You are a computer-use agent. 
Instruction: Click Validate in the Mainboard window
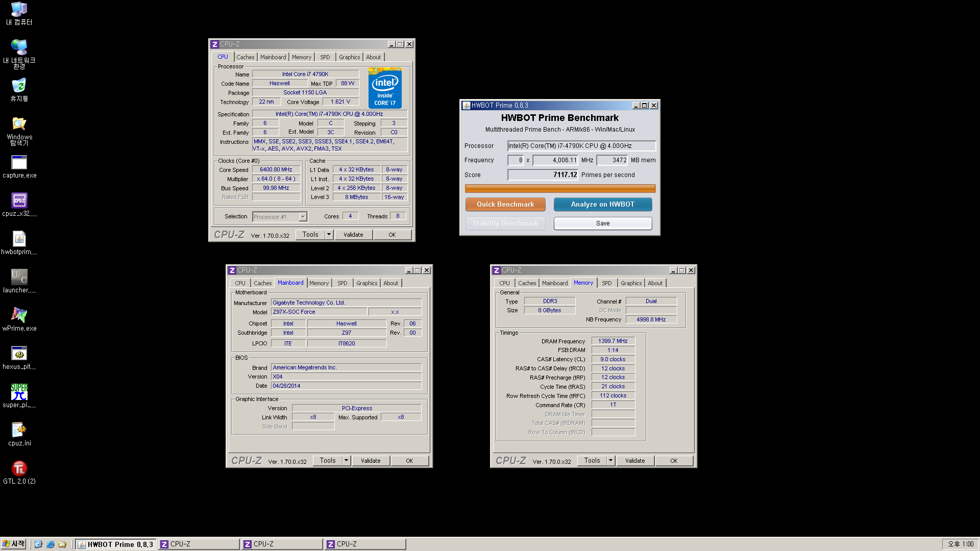371,461
